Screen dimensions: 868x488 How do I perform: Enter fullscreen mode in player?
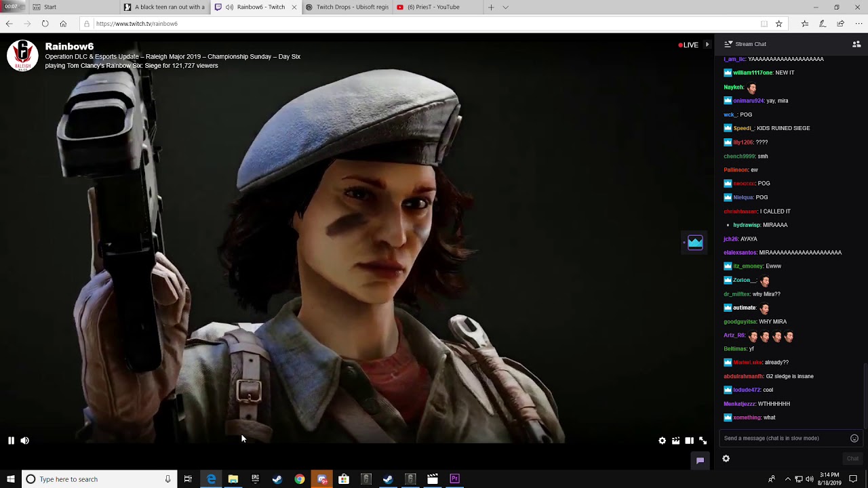click(x=703, y=441)
